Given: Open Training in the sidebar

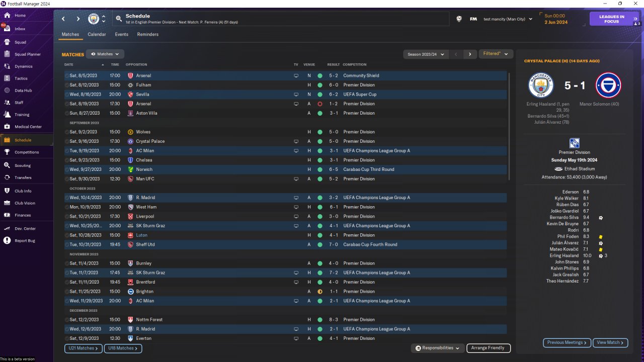Looking at the screenshot, I should point(22,115).
